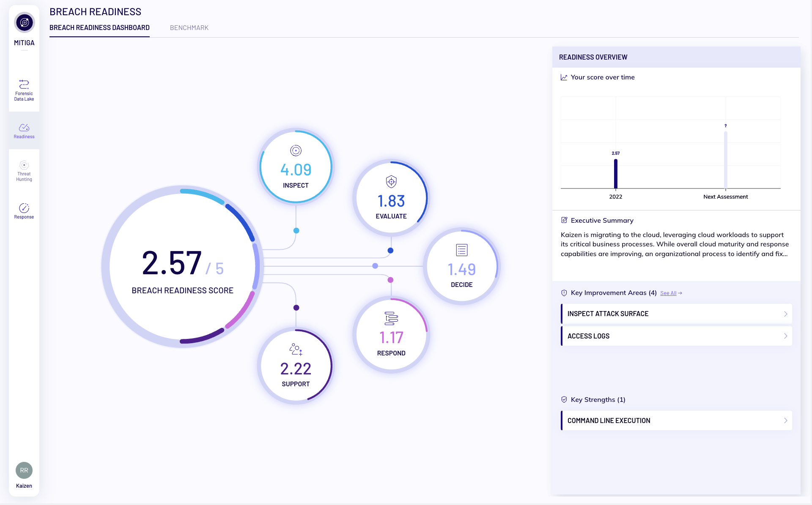
Task: Click the Inspect target icon in circle
Action: point(296,150)
